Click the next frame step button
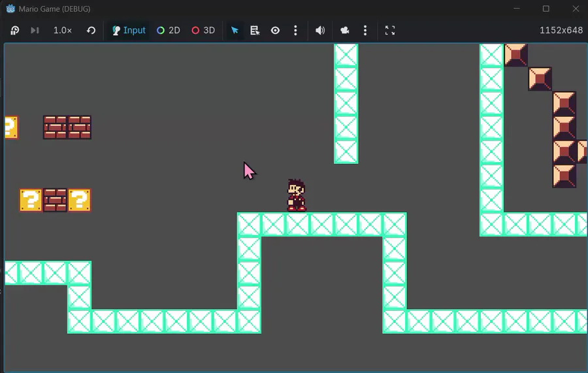The image size is (588, 373). point(35,30)
